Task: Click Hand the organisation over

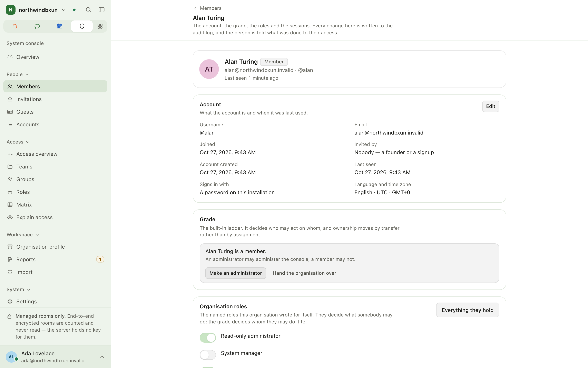Action: click(x=304, y=273)
